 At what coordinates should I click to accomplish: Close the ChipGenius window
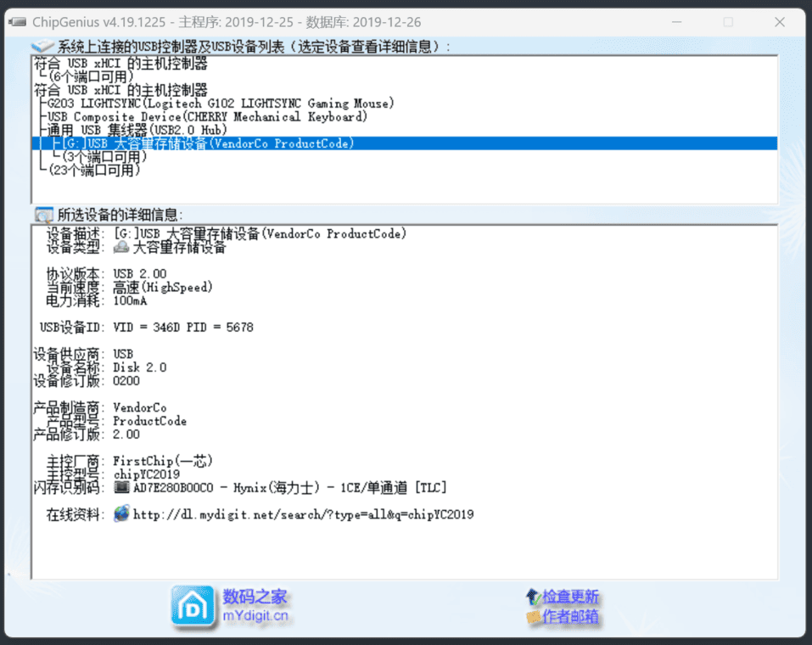(780, 22)
